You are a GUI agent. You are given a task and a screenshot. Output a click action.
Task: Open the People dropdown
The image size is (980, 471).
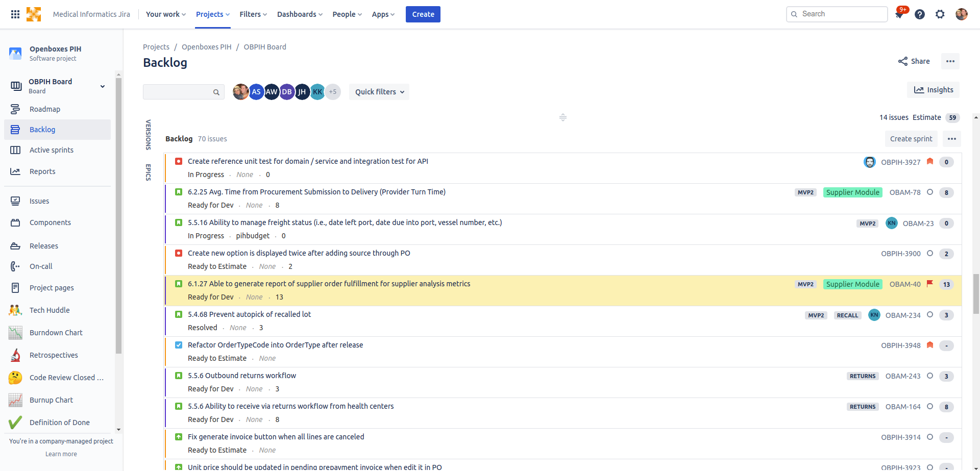pyautogui.click(x=347, y=14)
